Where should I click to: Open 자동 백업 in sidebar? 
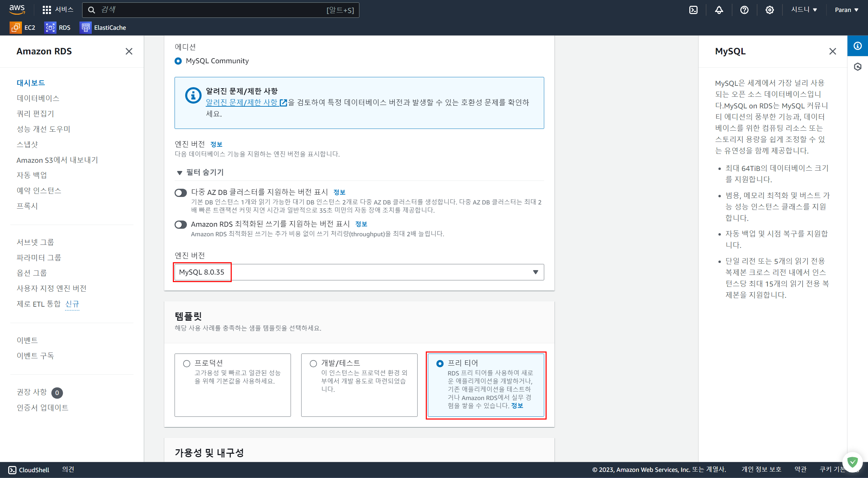pyautogui.click(x=32, y=175)
